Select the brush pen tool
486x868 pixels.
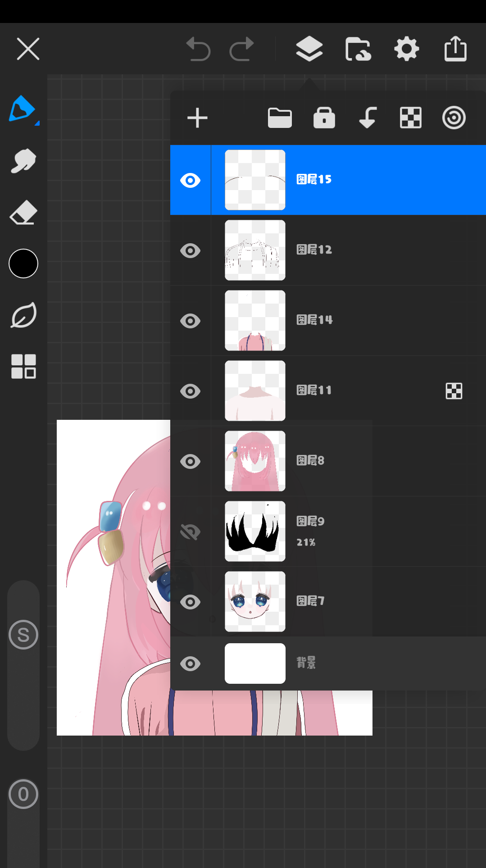23,109
